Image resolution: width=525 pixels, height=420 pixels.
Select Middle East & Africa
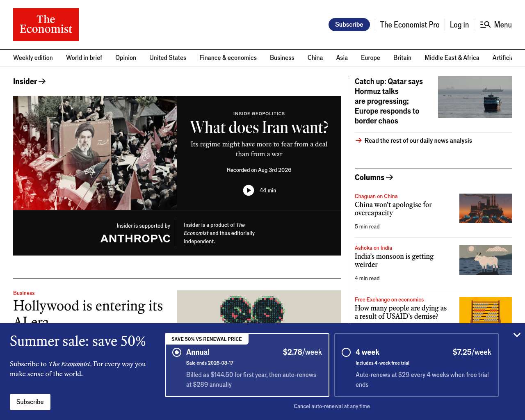tap(452, 58)
